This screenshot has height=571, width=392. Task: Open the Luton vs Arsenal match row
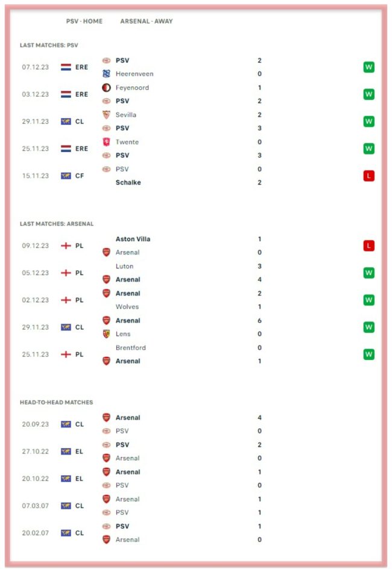coord(197,273)
